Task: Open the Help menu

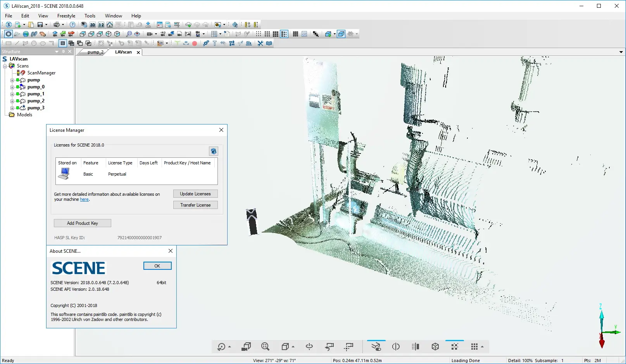Action: point(136,16)
